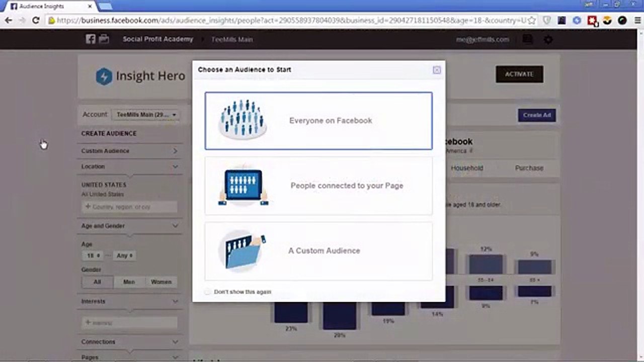This screenshot has height=362, width=644.
Task: Expand the Custom Audience section
Action: point(130,151)
